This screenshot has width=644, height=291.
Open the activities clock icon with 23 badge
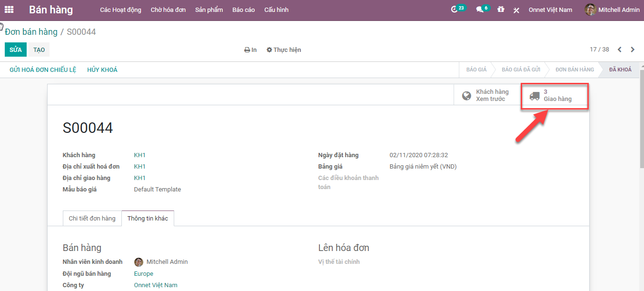455,10
